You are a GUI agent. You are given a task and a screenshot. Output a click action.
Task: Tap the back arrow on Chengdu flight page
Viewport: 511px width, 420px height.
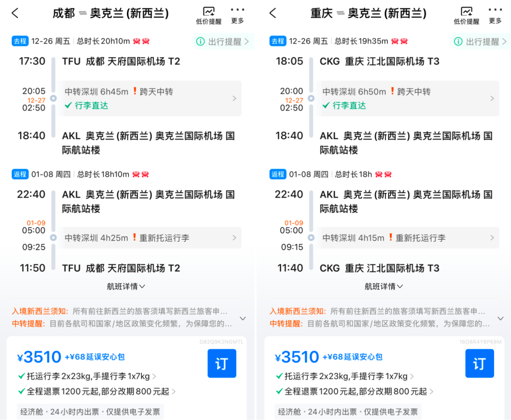pos(15,14)
